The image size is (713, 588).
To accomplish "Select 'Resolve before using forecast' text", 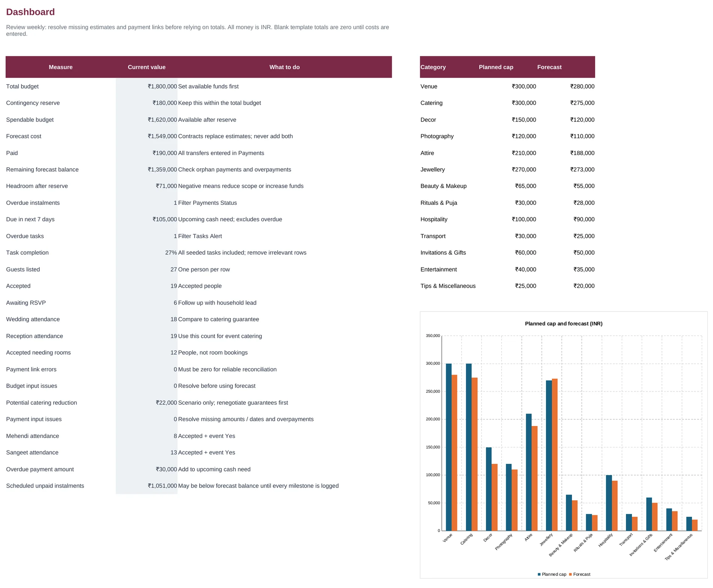I will click(x=217, y=386).
